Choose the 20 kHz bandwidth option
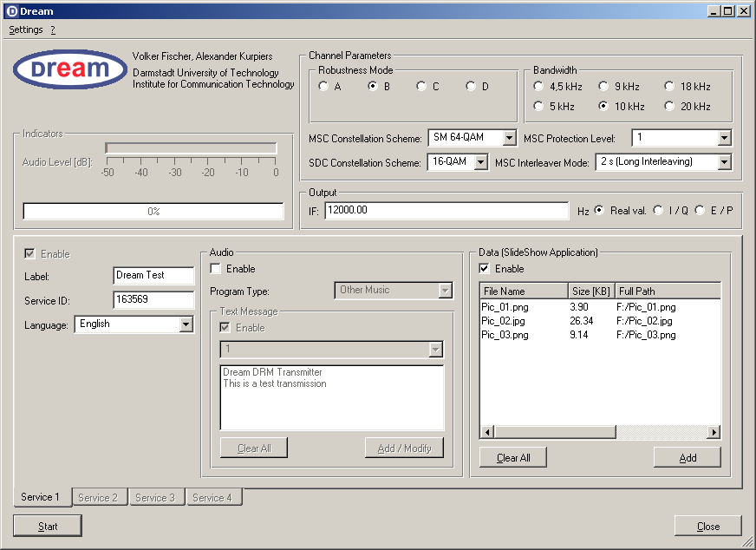Image resolution: width=756 pixels, height=550 pixels. 670,107
